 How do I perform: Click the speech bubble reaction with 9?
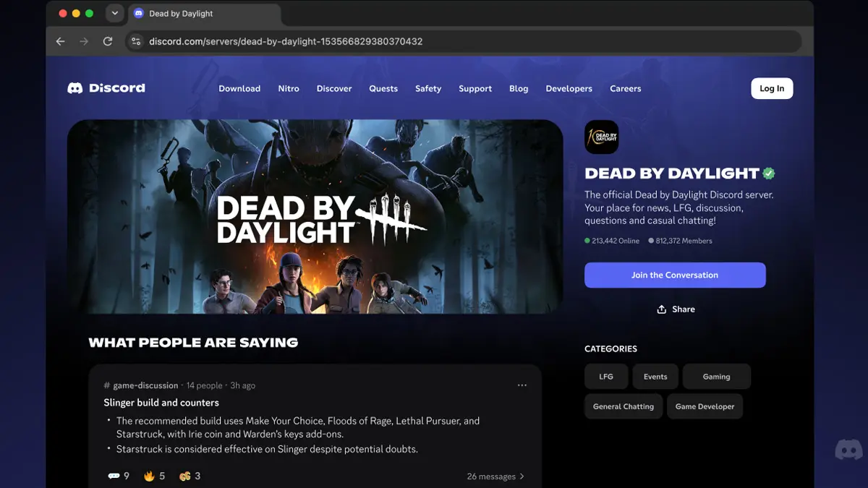point(119,476)
